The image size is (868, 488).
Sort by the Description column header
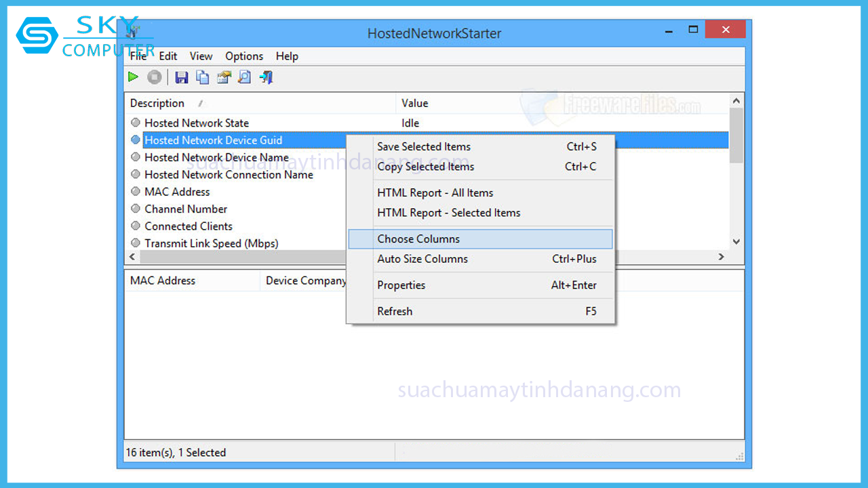157,103
